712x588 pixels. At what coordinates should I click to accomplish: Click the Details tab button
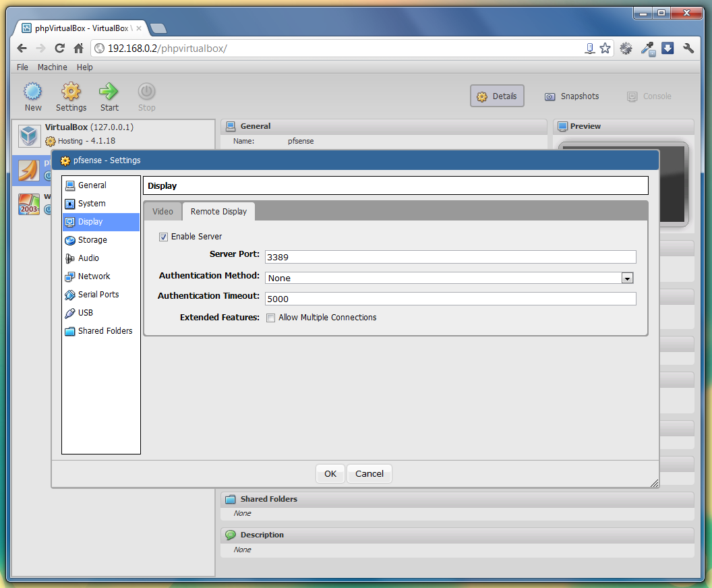[x=497, y=96]
